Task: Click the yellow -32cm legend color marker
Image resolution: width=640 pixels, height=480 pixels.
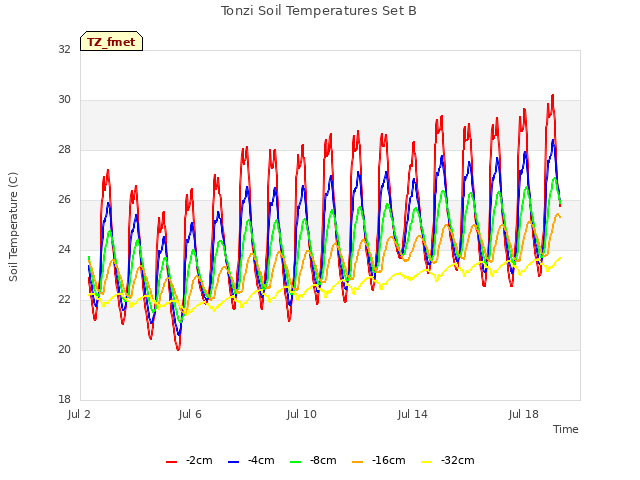Action: click(427, 462)
